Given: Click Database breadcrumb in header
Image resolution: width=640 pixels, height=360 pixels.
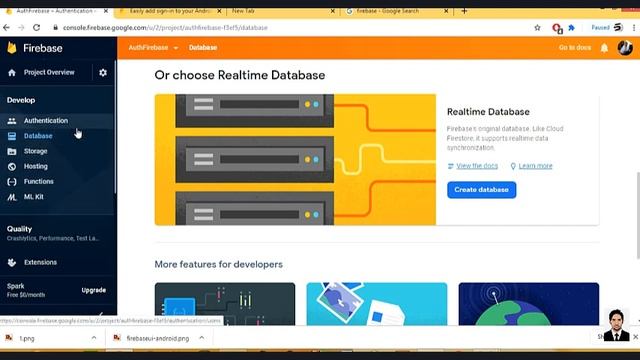Looking at the screenshot, I should [x=203, y=48].
